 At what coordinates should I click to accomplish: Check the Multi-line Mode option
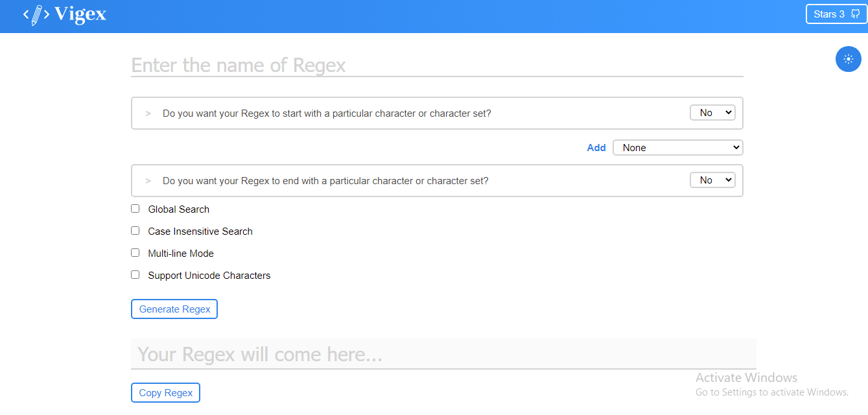click(135, 252)
